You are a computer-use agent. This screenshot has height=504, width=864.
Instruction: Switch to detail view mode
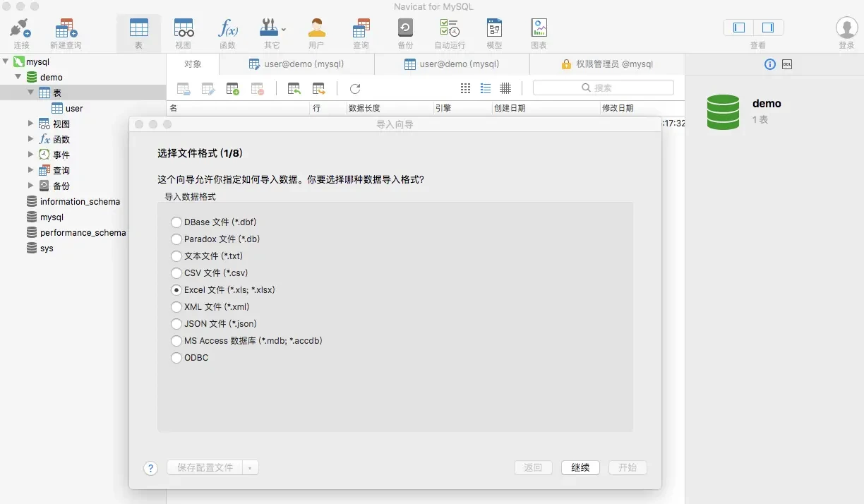click(505, 88)
